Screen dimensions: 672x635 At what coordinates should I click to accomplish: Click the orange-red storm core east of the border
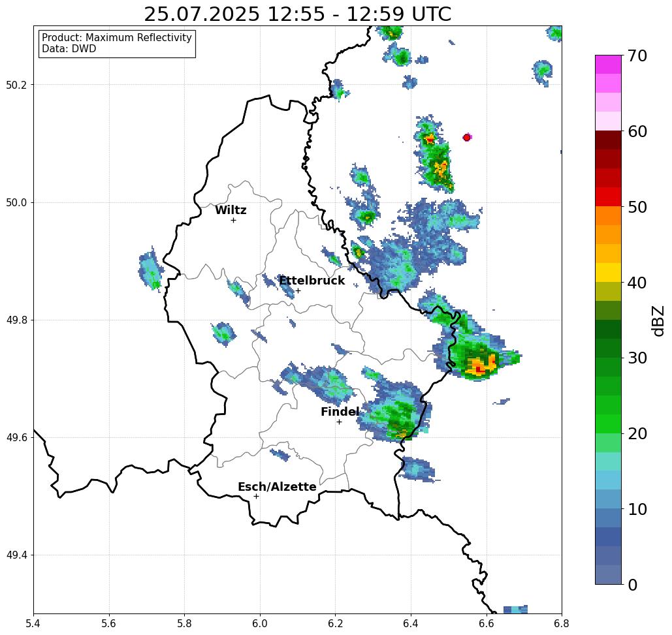481,366
